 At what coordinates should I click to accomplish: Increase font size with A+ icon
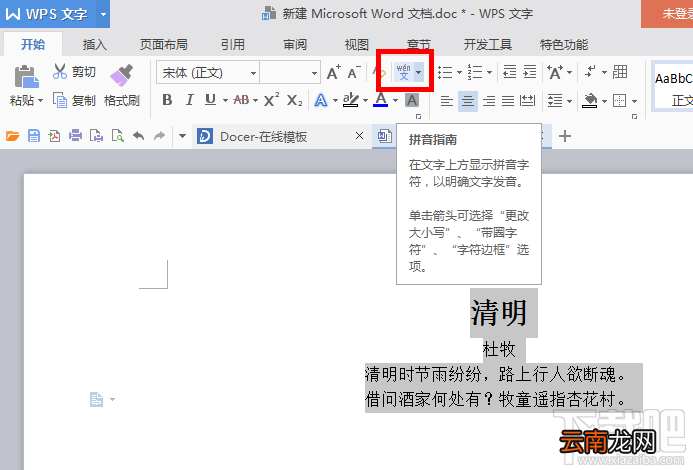[x=334, y=72]
